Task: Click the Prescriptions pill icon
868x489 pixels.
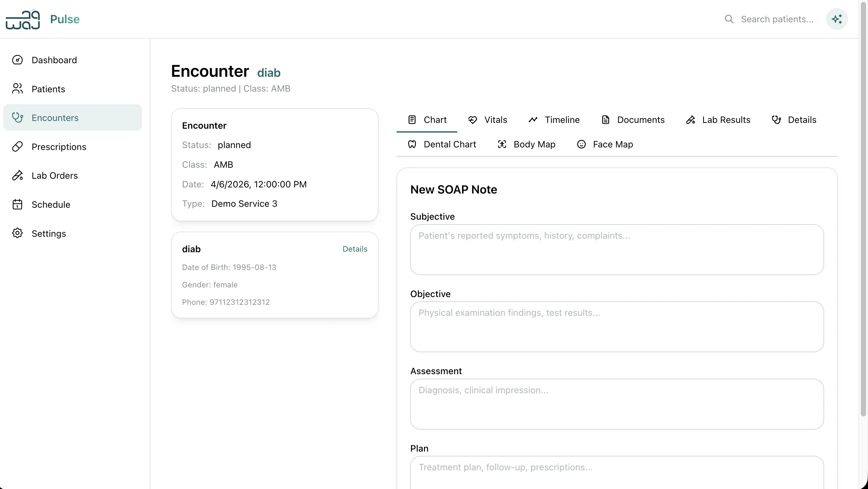Action: [x=17, y=147]
